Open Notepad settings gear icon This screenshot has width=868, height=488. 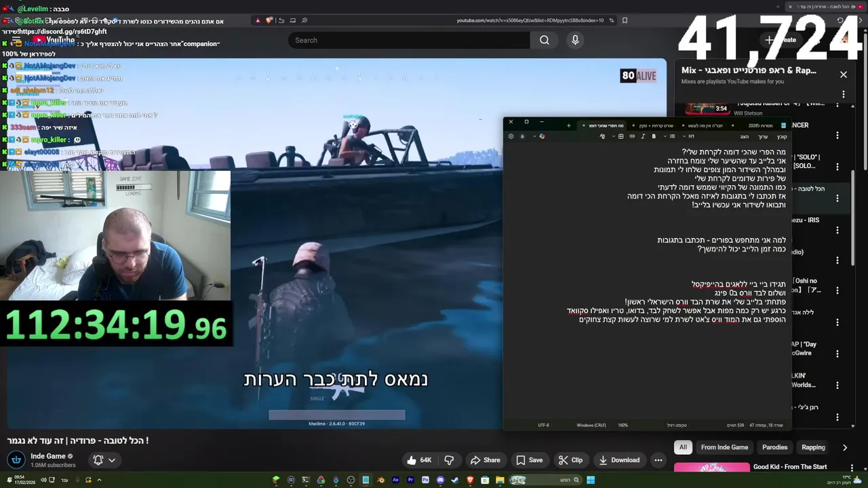(511, 136)
